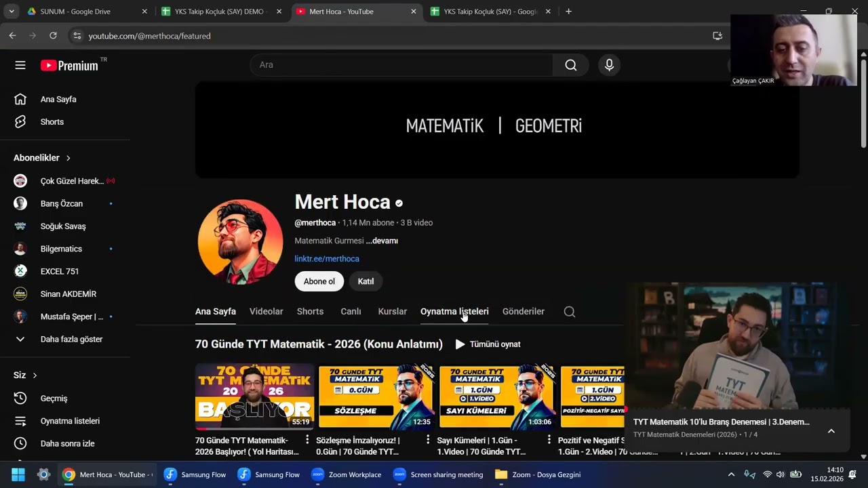Open Mert Hoca's channel profile picture

pyautogui.click(x=240, y=241)
